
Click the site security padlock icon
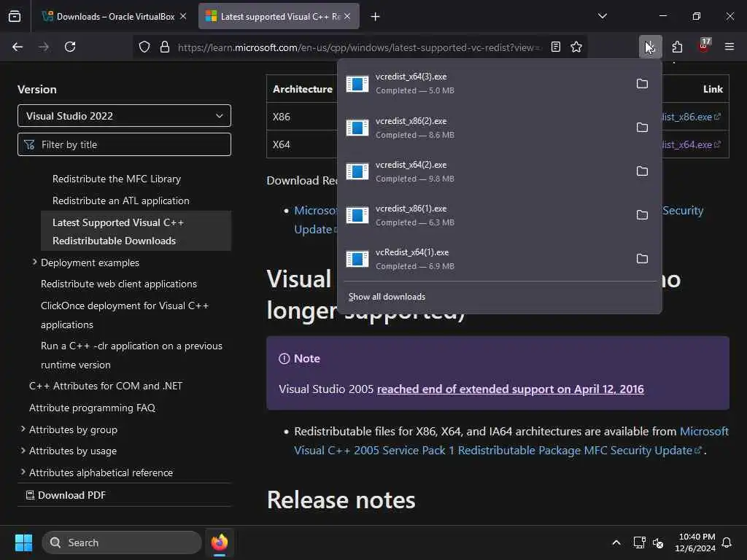click(x=165, y=47)
